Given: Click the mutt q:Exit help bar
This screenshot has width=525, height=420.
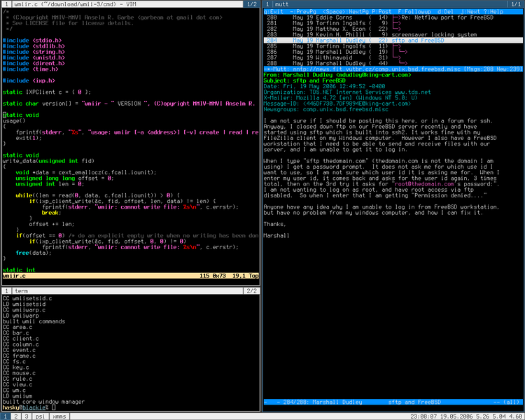Looking at the screenshot, I should (x=393, y=12).
